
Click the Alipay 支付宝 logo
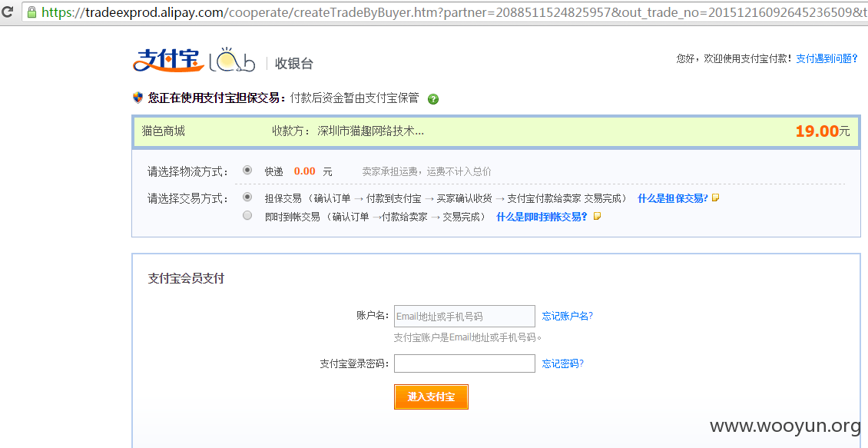click(x=168, y=61)
